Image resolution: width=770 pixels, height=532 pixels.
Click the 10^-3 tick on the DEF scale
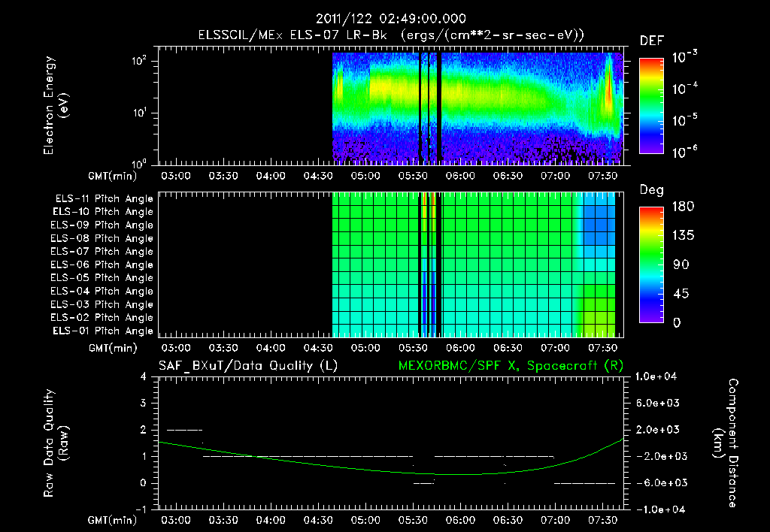(x=684, y=56)
